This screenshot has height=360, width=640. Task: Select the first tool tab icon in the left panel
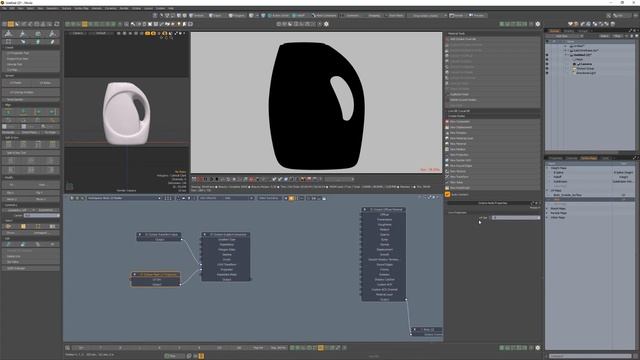click(x=9, y=33)
